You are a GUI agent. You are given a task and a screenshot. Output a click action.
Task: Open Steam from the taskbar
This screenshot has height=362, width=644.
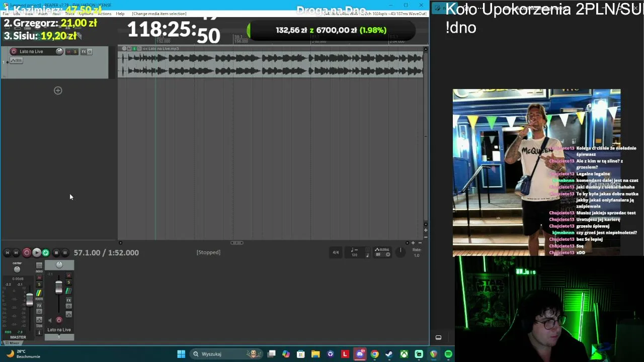tap(389, 354)
